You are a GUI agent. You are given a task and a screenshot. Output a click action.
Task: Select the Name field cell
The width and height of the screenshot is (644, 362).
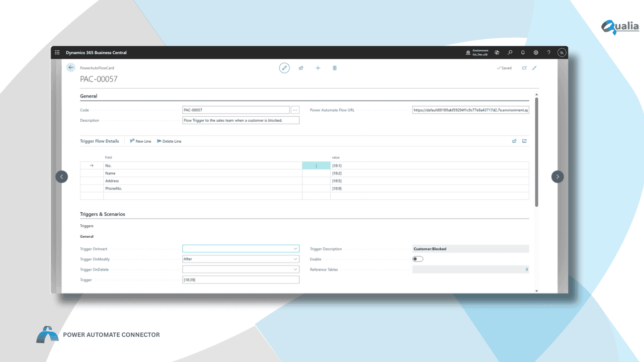(x=203, y=173)
